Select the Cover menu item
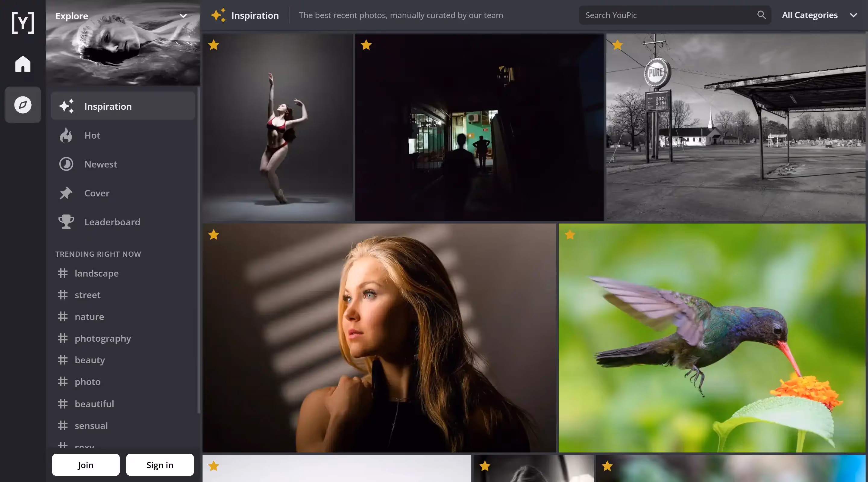The width and height of the screenshot is (868, 482). pos(123,193)
